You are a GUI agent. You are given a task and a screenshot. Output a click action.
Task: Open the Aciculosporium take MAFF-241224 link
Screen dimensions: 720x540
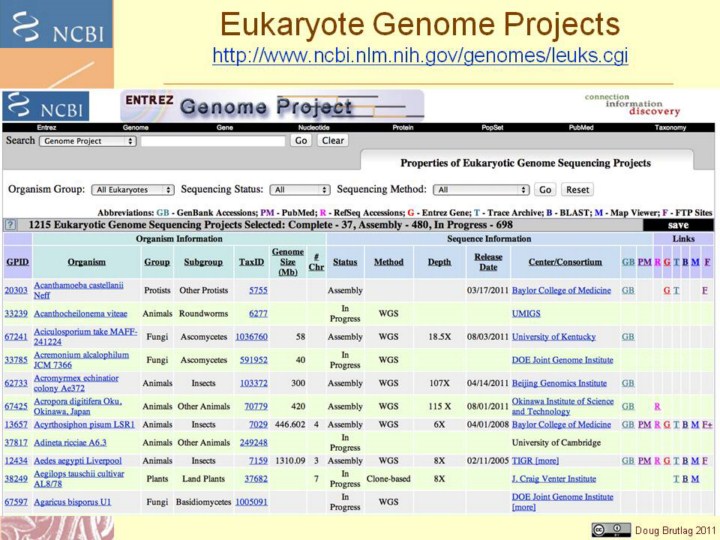(x=85, y=337)
